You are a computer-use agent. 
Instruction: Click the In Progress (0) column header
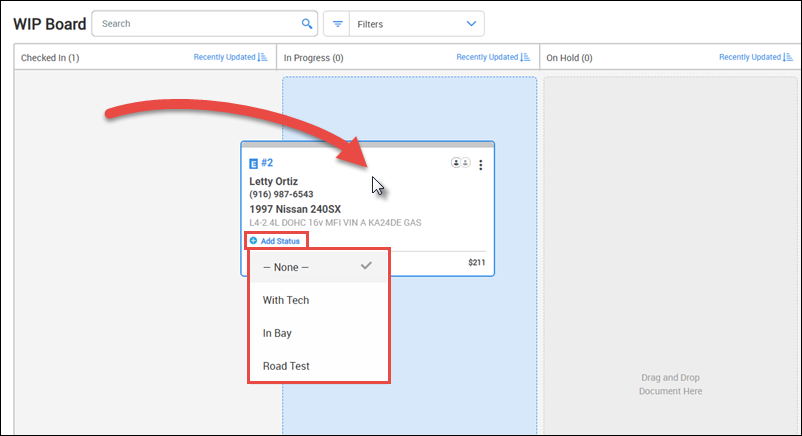[x=314, y=58]
